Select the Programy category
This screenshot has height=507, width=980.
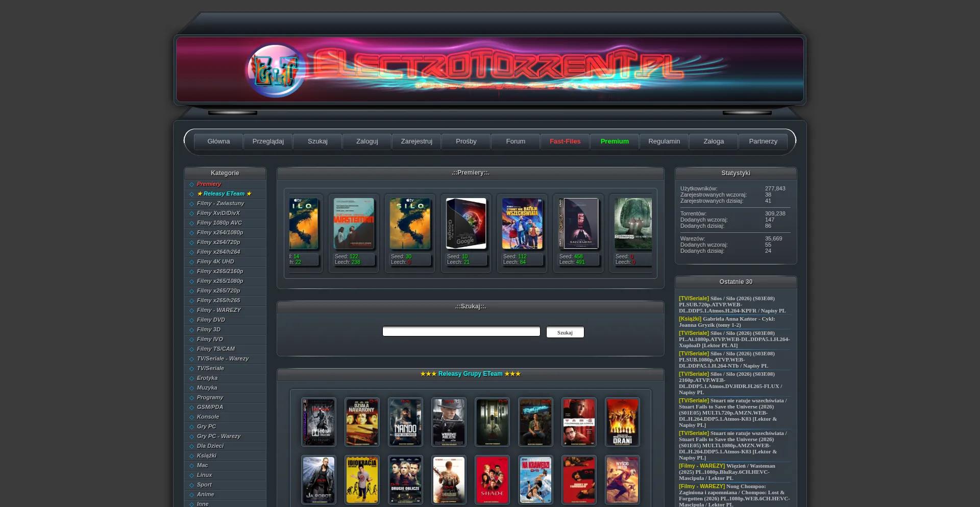tap(210, 398)
